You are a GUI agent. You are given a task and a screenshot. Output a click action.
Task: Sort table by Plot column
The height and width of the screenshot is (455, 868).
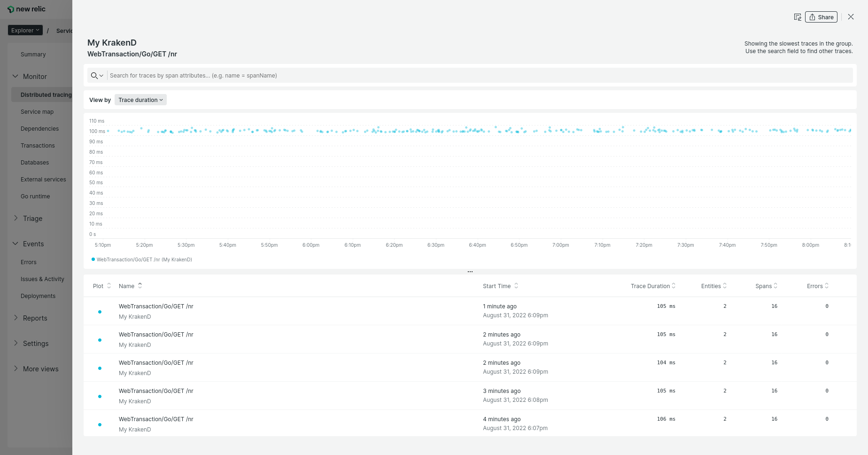102,286
